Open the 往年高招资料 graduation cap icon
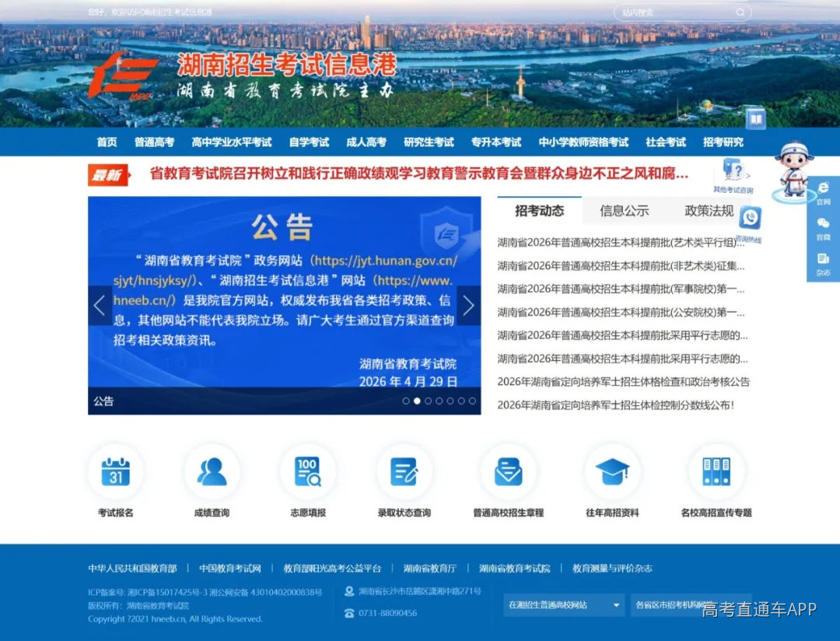Screen dimensions: 840x641 click(612, 471)
